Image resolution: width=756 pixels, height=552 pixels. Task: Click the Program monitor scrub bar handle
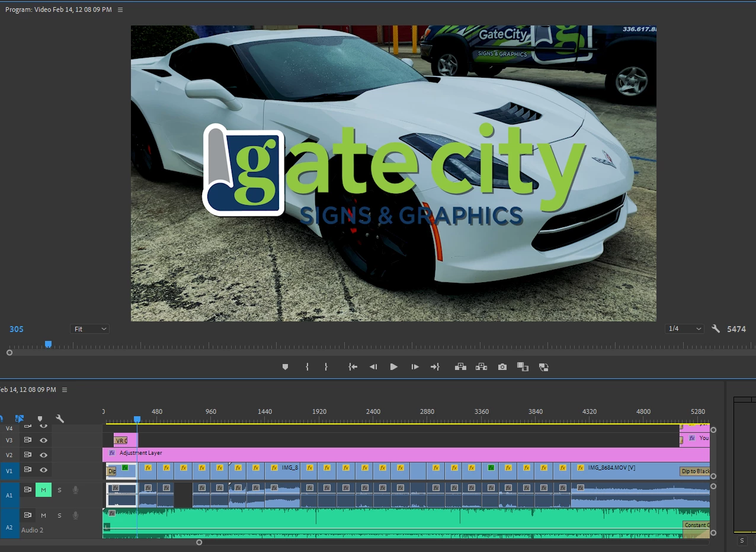pos(9,353)
